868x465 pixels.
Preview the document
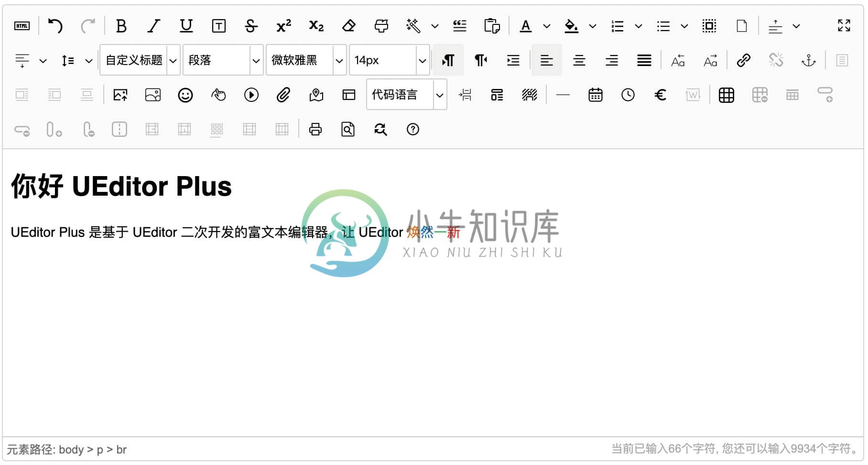[348, 129]
